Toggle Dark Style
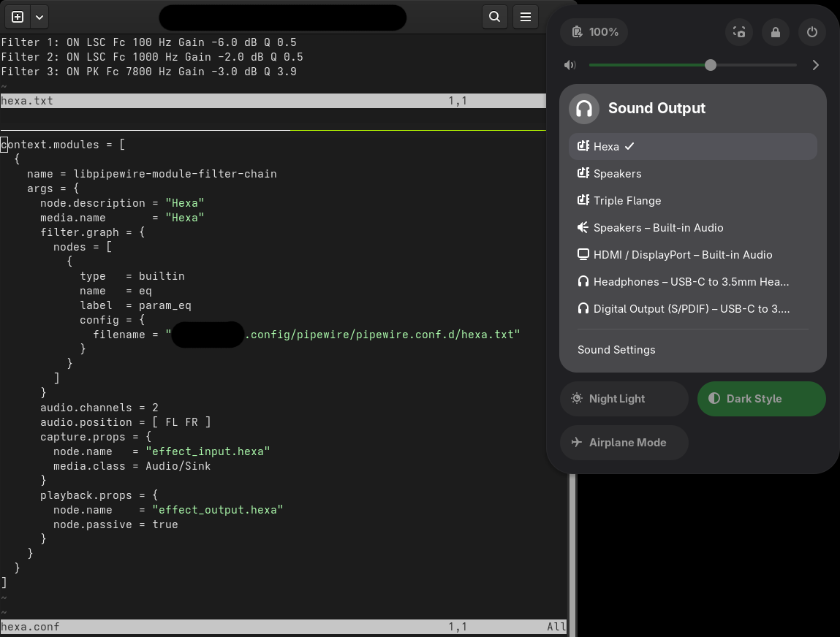This screenshot has height=637, width=840. 761,399
